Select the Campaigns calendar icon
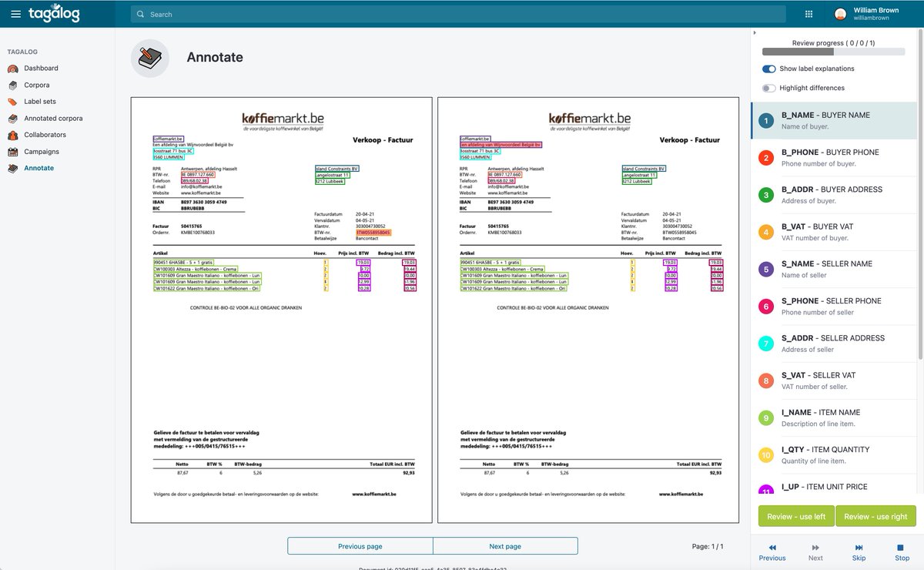The width and height of the screenshot is (924, 570). 13,151
